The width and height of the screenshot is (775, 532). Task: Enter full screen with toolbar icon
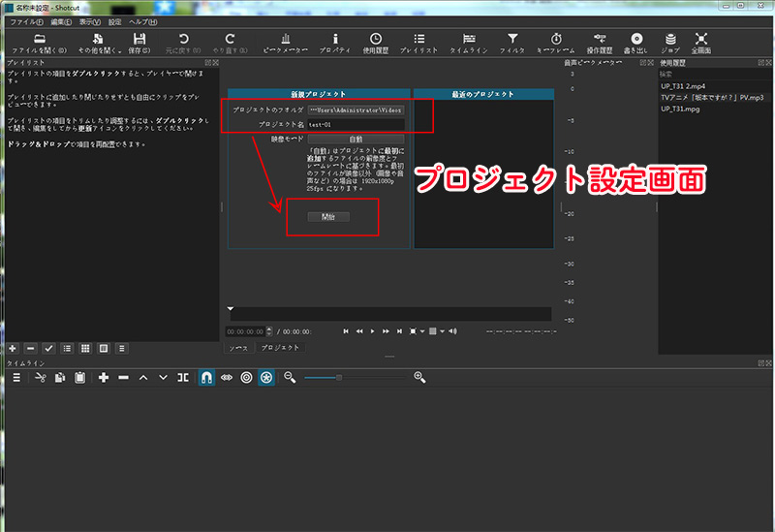click(700, 44)
